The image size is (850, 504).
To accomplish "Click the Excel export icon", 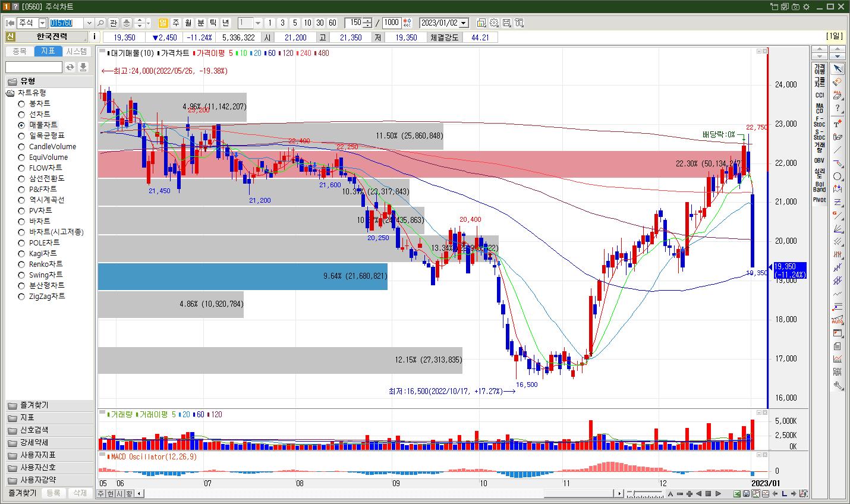I will [x=737, y=494].
